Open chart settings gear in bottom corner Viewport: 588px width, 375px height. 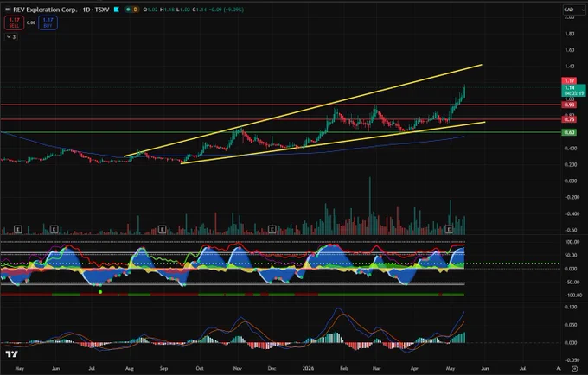pos(574,369)
